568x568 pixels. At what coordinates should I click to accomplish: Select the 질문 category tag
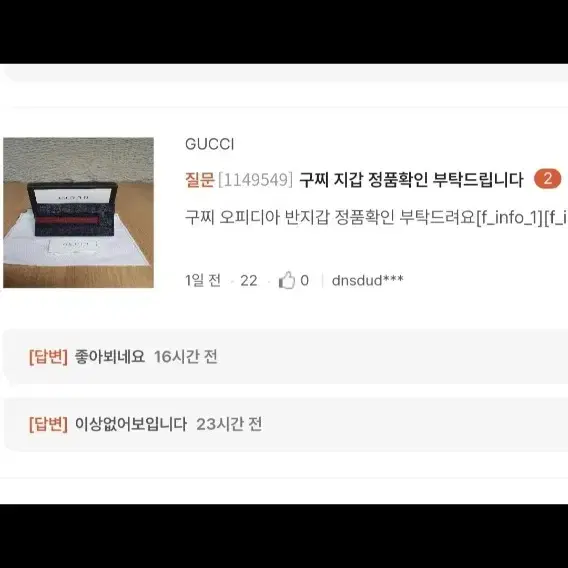coord(200,180)
